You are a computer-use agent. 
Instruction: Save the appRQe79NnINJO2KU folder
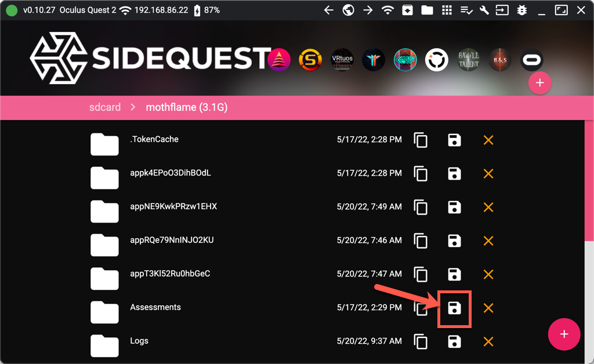(454, 241)
